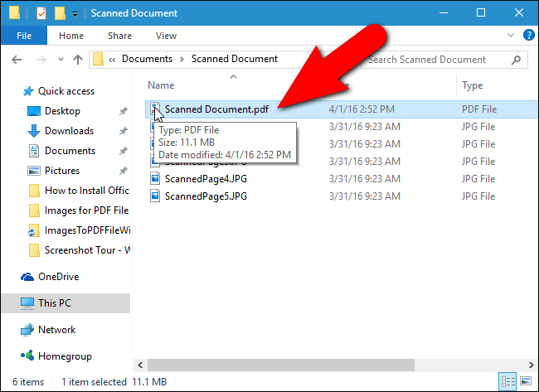Open the How to Install Offic folder

tap(87, 191)
